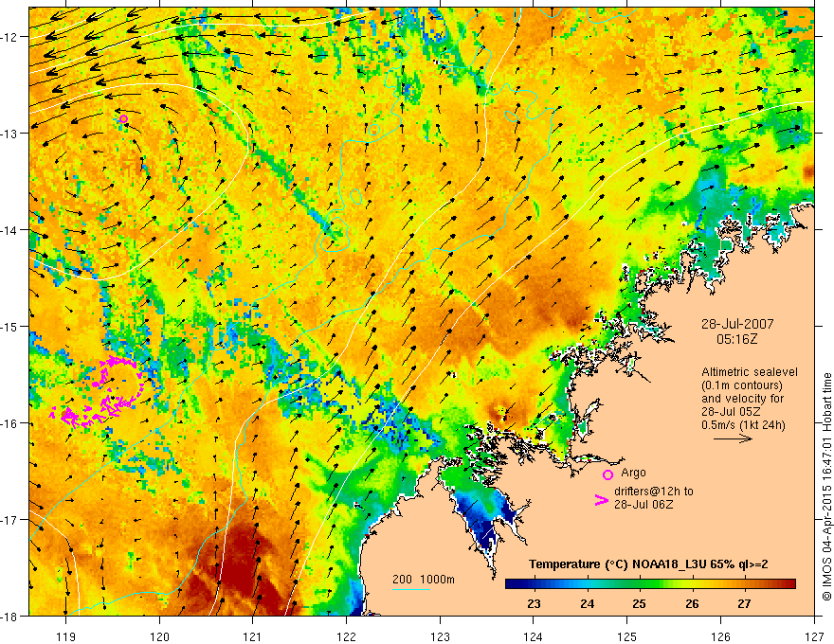Click the Temperature (°C) NOAA18_L3U title text

pos(648,564)
